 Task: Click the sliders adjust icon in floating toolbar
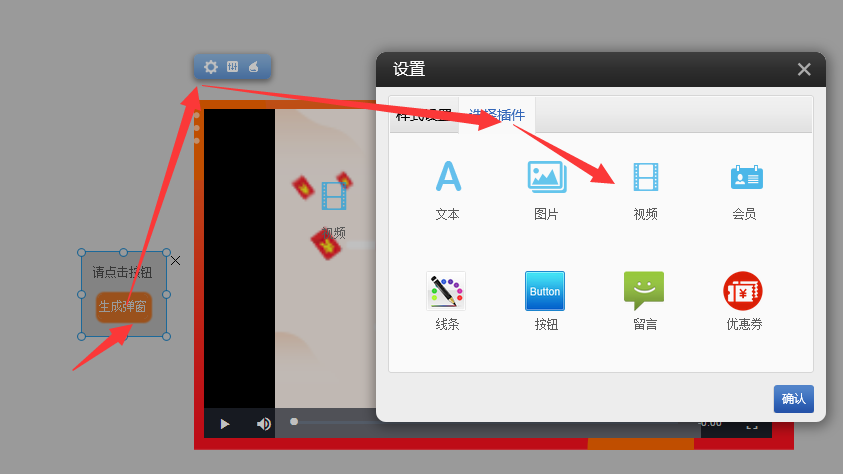(233, 67)
